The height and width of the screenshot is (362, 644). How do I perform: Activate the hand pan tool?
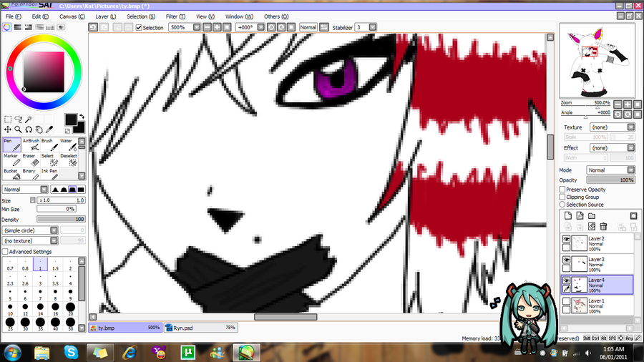point(39,129)
